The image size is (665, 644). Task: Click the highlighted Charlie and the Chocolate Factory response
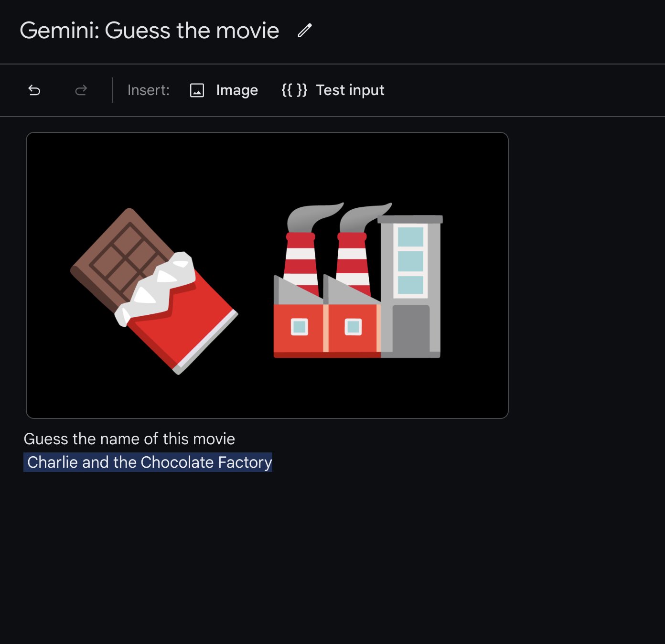click(148, 462)
